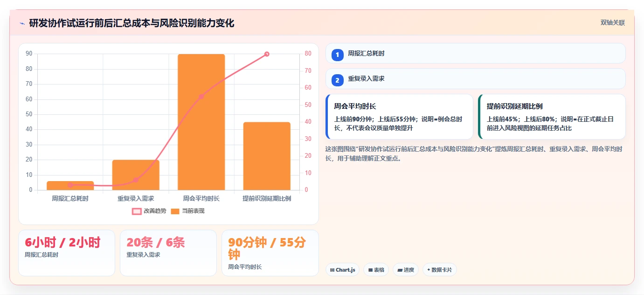Click the 90分钟 / 55分钟 stat card
Screen dimensions: 644x295
270,253
